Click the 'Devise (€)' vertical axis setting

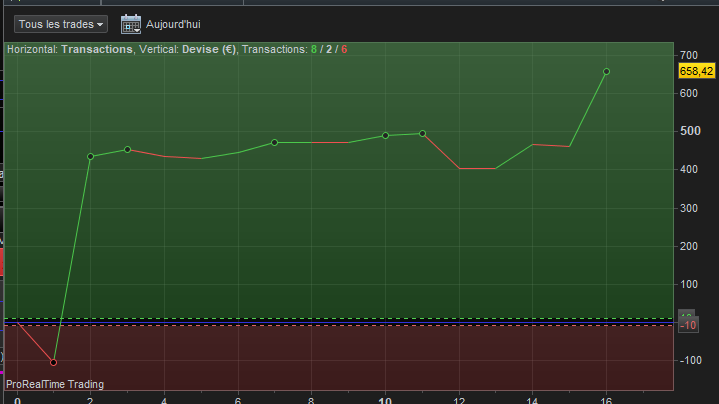[209, 50]
